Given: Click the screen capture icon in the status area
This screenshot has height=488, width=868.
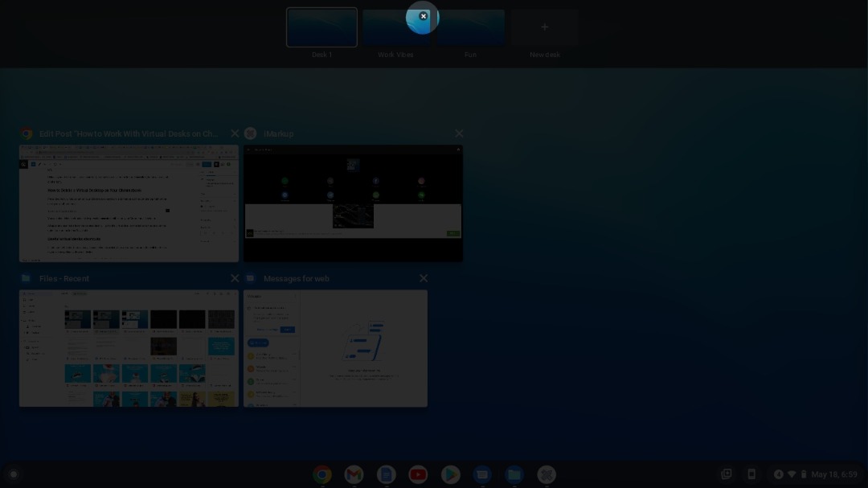Looking at the screenshot, I should (727, 474).
